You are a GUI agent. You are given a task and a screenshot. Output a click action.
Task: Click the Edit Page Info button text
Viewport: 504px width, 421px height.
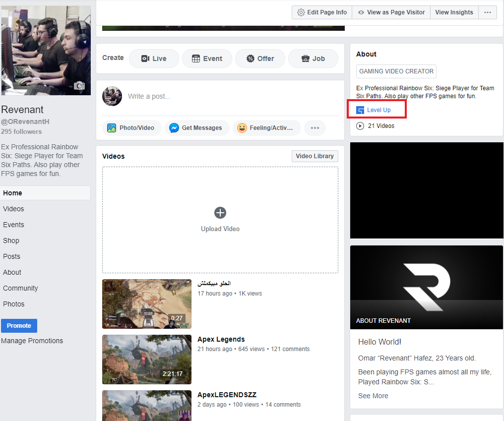tap(327, 12)
